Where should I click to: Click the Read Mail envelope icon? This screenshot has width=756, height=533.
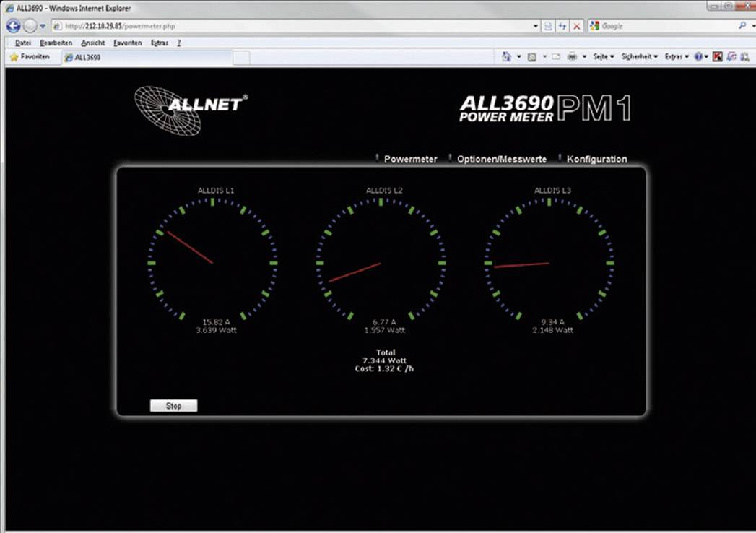coord(556,57)
